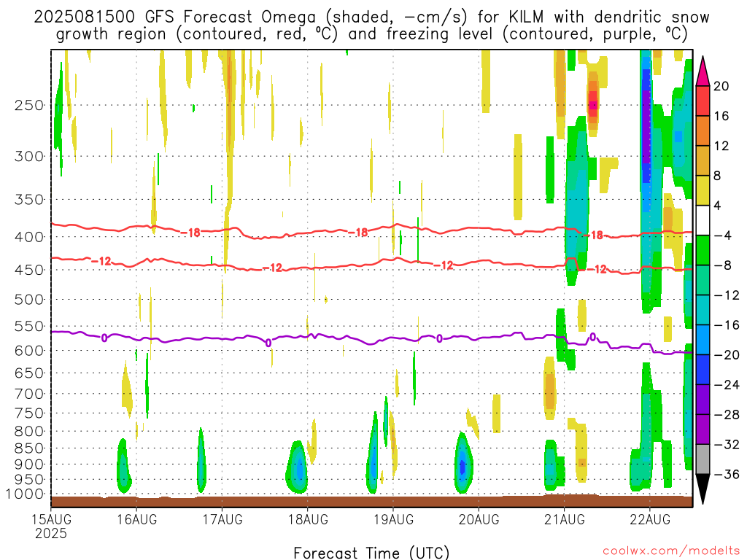Click the purple omega column near 22AUG
The height and width of the screenshot is (560, 747).
tap(646, 126)
